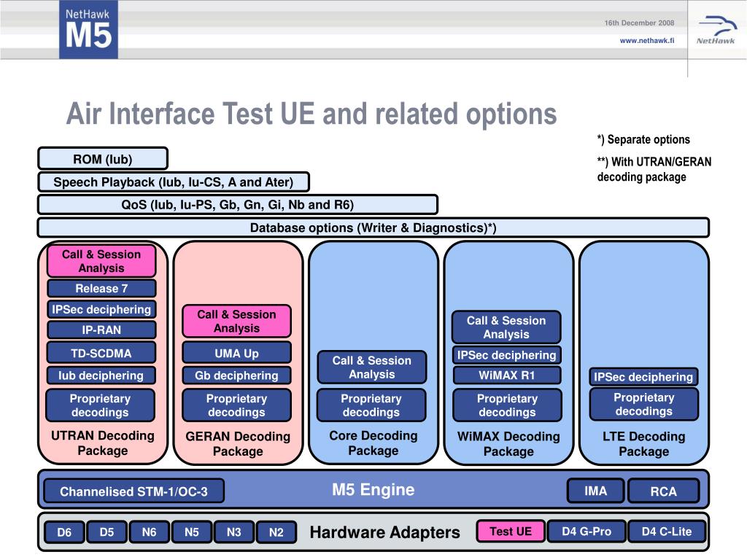Click the GERAN Decoding Package label
The image size is (747, 560).
point(238,444)
